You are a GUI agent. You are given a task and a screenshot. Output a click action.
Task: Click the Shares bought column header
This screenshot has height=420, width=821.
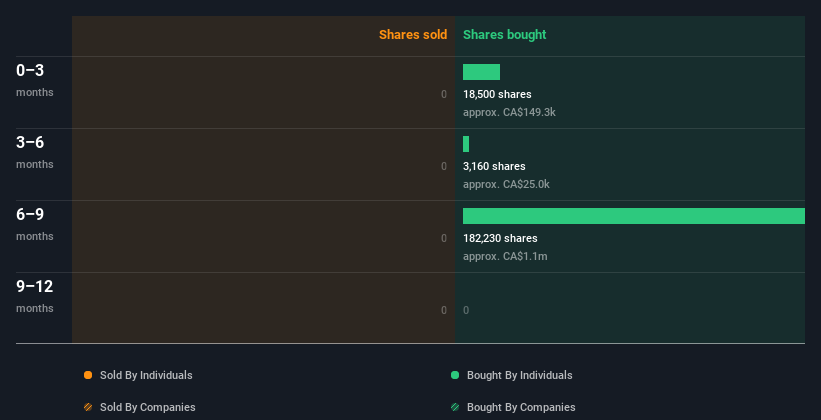[x=504, y=35]
